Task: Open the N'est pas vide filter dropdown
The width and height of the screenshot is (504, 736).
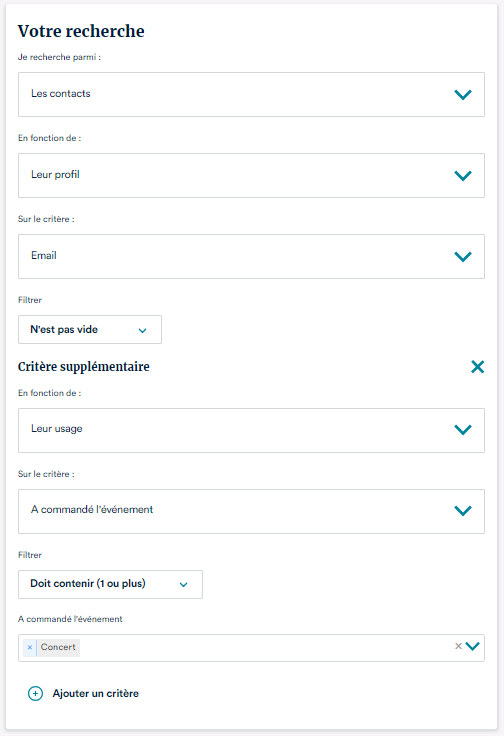Action: pos(90,330)
